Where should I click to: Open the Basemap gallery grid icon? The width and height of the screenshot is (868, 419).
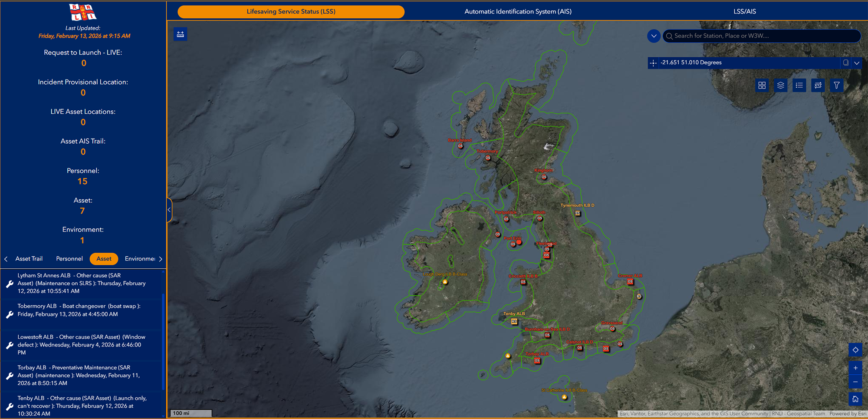tap(762, 85)
